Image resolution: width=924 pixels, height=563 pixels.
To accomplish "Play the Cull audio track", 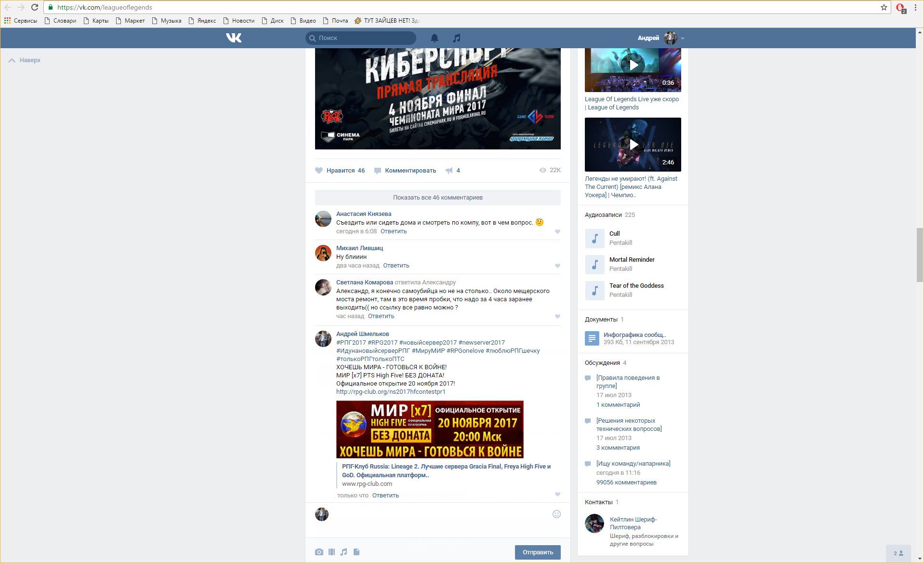I will 594,238.
